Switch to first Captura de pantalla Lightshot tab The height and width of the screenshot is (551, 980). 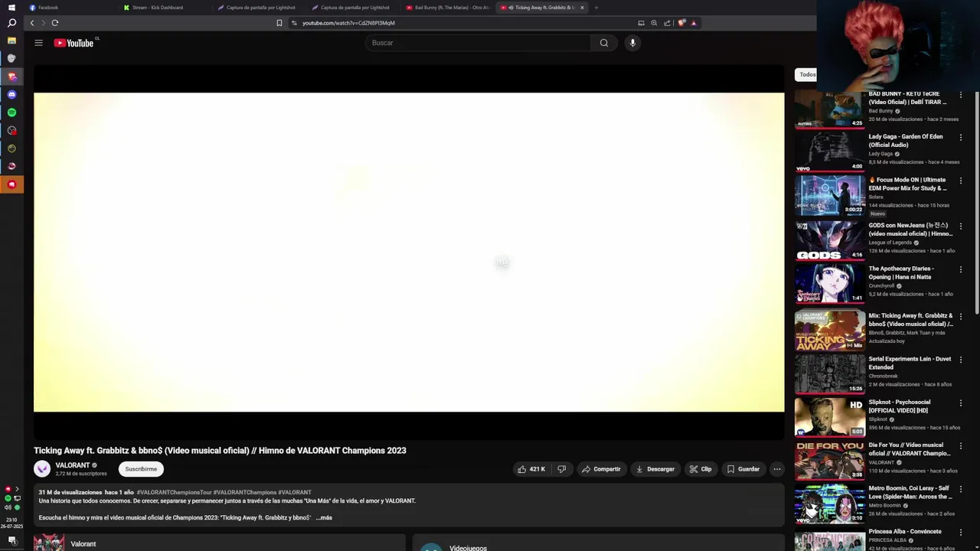point(260,8)
